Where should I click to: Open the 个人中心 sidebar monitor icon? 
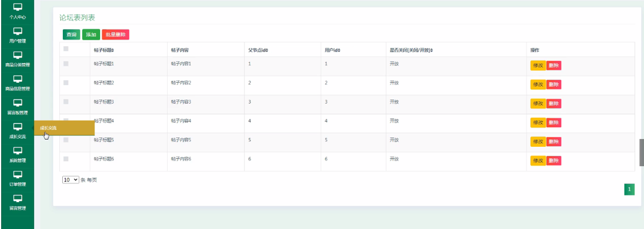[17, 7]
